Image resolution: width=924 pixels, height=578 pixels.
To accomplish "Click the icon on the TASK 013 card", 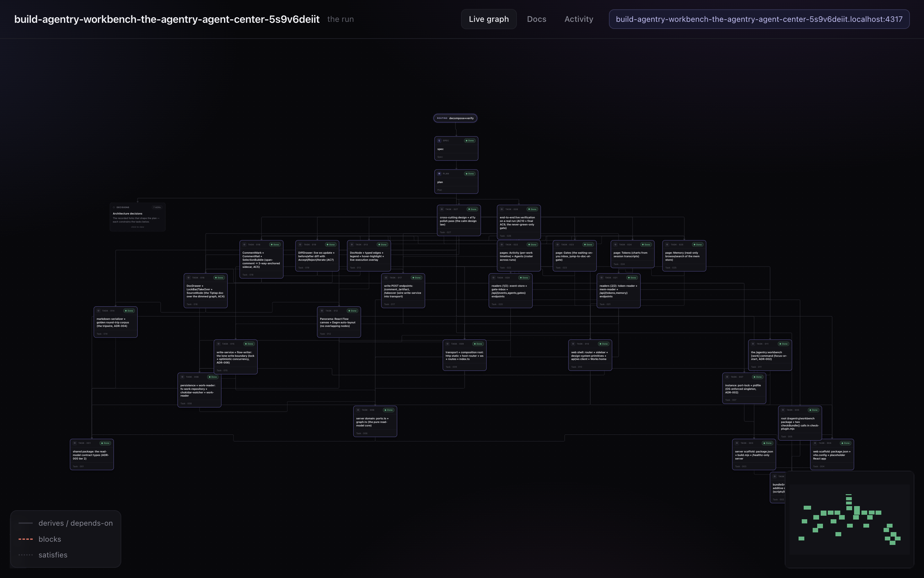I will point(352,244).
